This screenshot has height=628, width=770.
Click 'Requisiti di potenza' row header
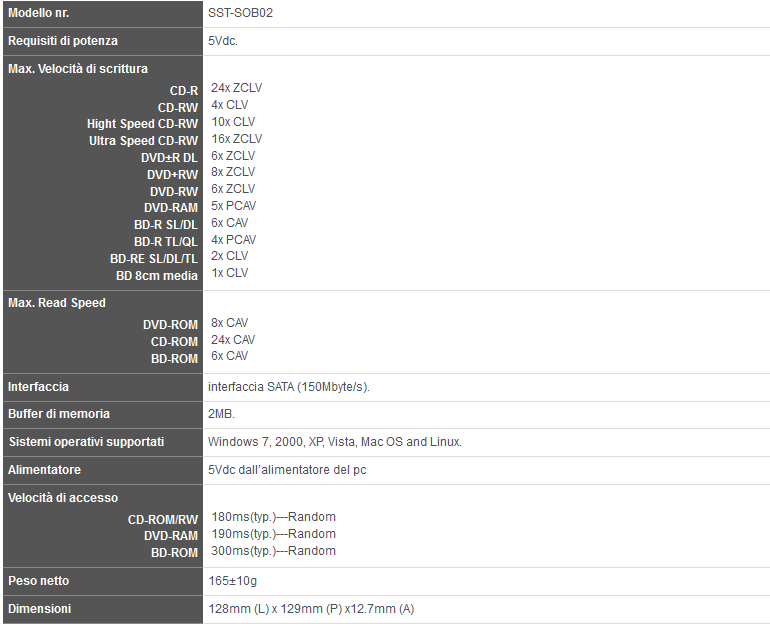(63, 41)
